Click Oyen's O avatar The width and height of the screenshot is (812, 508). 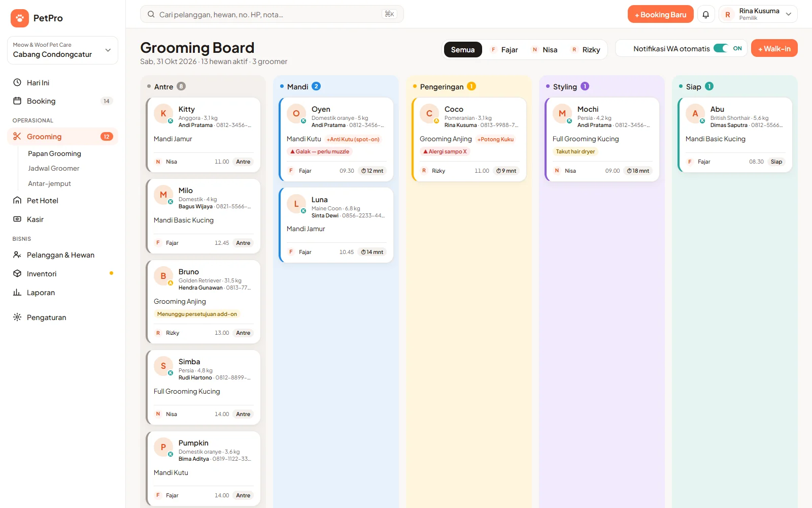[x=296, y=114]
